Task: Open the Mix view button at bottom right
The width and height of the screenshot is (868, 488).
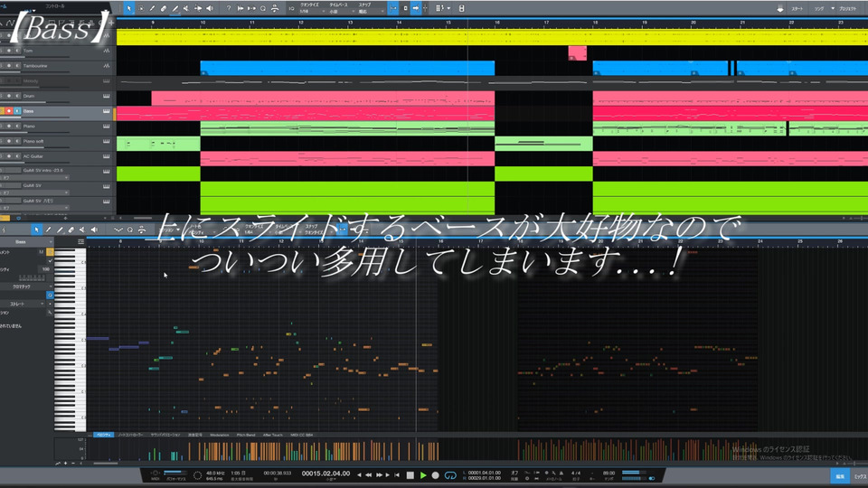Action: click(860, 476)
